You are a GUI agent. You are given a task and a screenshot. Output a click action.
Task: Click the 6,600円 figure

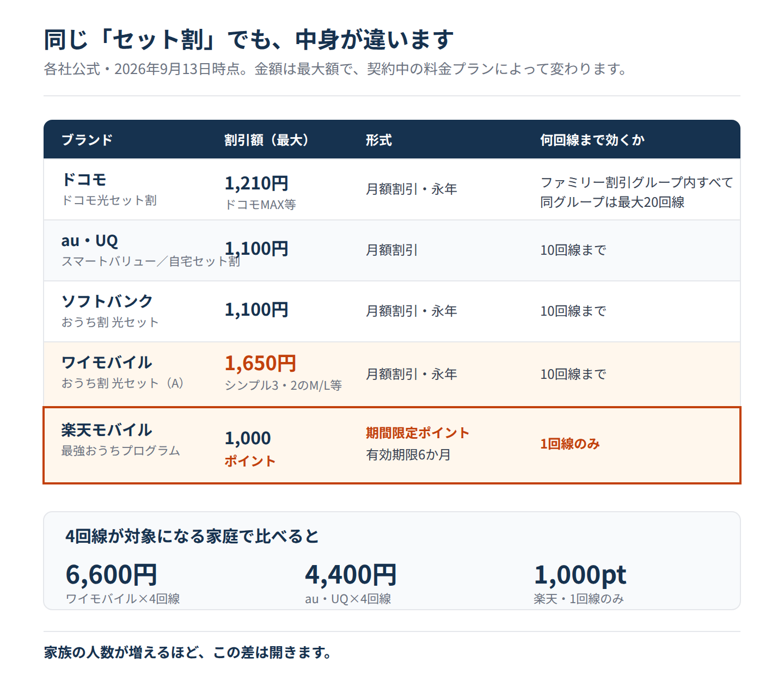point(112,574)
